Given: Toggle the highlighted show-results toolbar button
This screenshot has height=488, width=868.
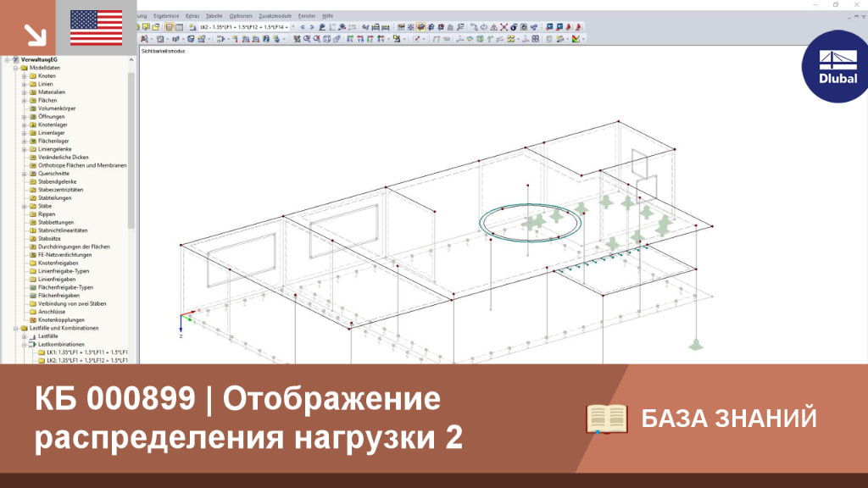Looking at the screenshot, I should (x=420, y=27).
